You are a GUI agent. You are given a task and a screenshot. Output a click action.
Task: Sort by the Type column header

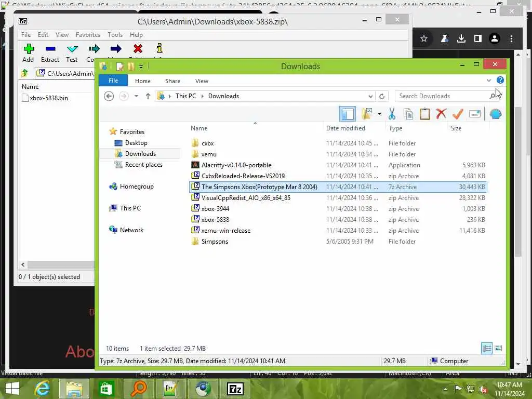[395, 128]
